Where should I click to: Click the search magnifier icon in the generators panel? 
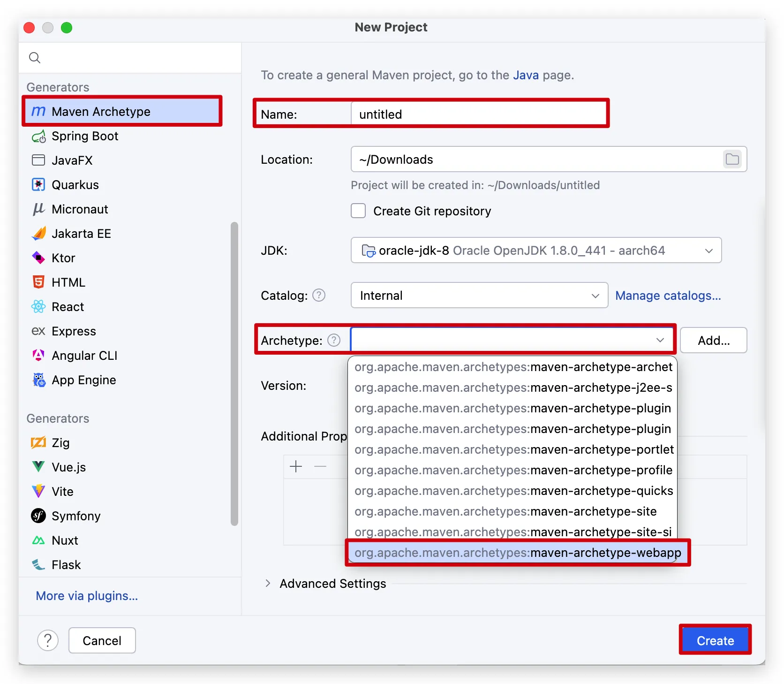tap(35, 58)
